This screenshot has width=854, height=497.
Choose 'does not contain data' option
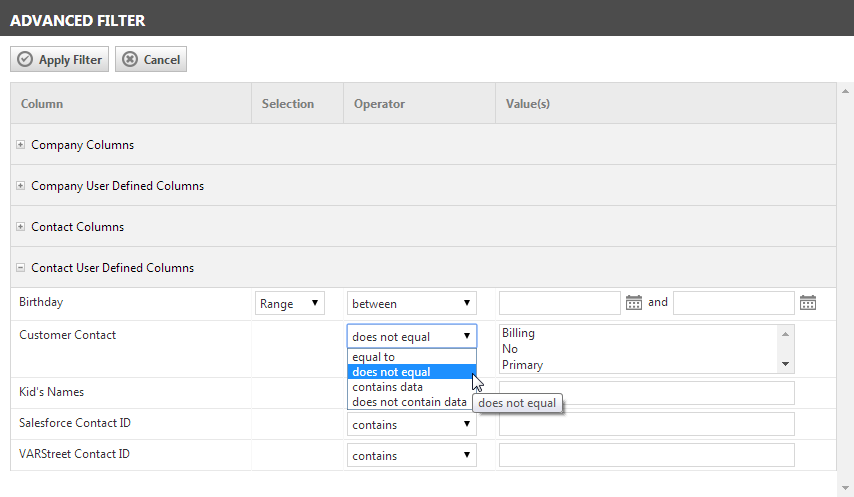pos(412,402)
